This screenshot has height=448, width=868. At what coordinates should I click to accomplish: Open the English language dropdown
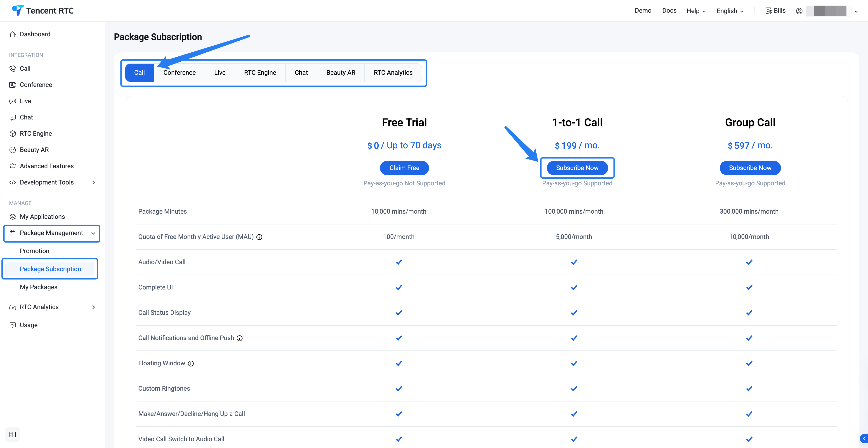click(x=730, y=11)
